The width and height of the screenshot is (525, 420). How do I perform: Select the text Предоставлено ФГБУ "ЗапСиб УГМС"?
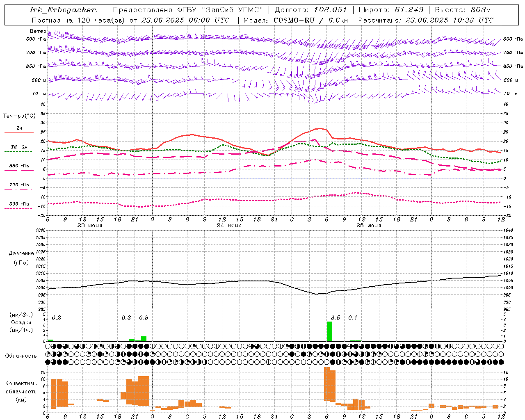coord(187,10)
